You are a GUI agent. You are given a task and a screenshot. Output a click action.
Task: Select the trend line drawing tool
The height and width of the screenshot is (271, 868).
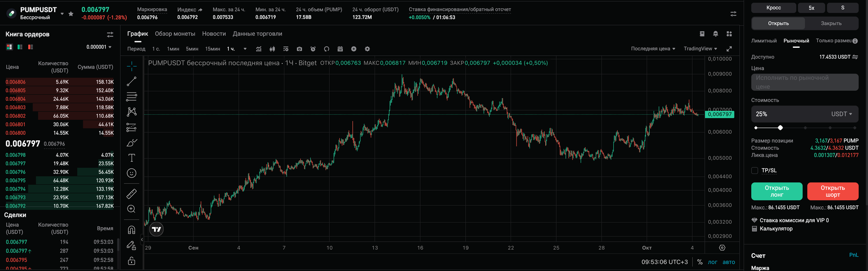pyautogui.click(x=132, y=81)
